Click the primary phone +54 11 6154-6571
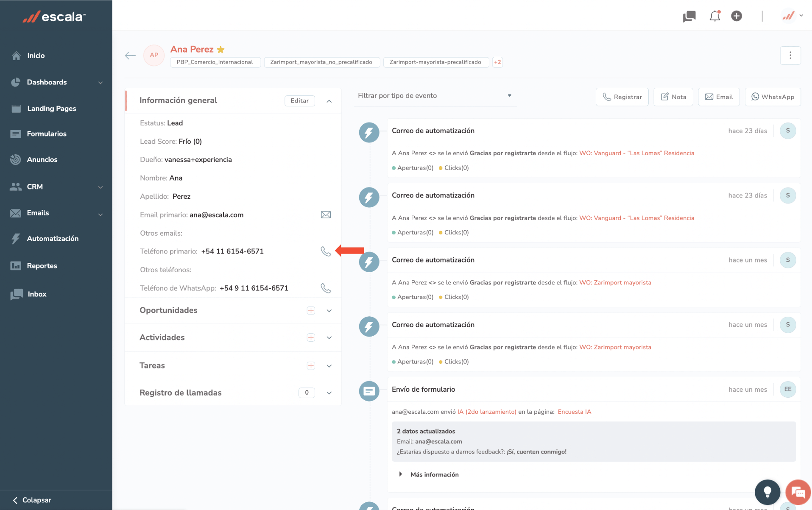 [x=232, y=251]
